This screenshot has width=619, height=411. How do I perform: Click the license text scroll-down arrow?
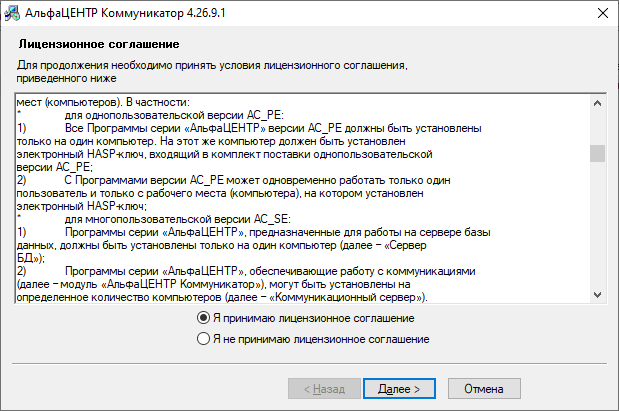tap(597, 295)
